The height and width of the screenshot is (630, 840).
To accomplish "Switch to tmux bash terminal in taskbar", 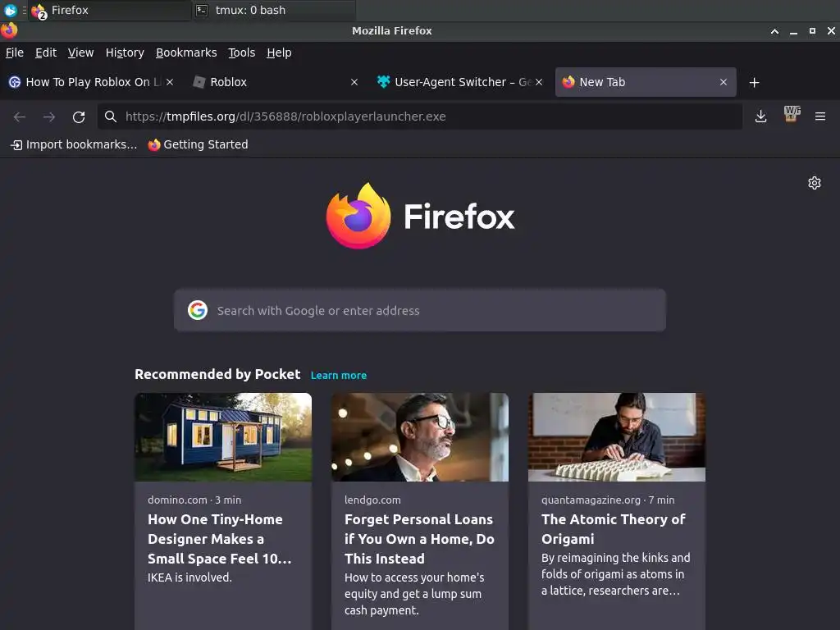I will click(x=274, y=10).
